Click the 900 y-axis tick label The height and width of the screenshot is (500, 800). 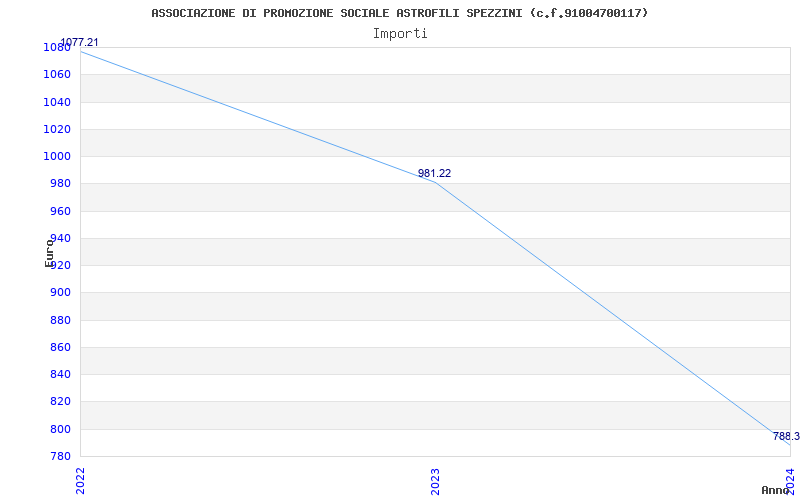[x=60, y=293]
